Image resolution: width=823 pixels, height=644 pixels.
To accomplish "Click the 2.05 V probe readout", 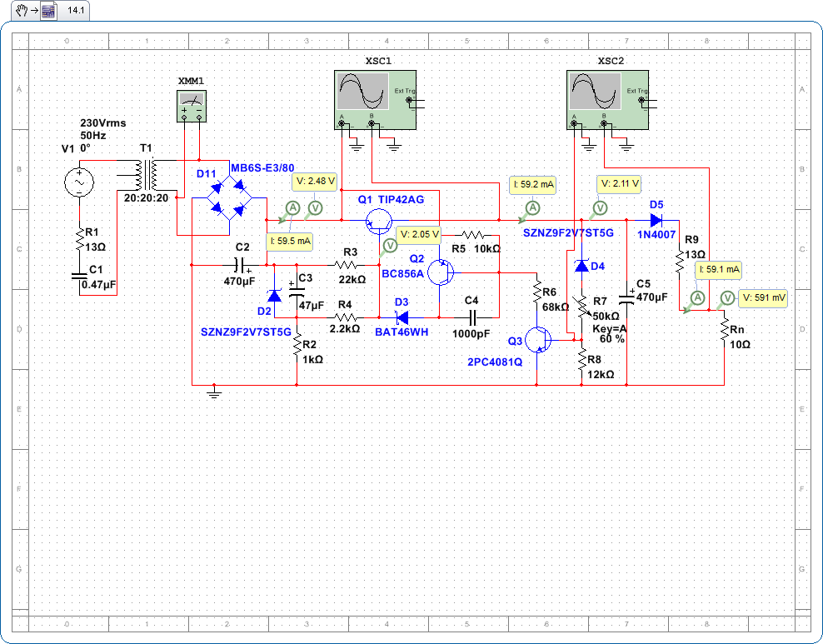I will [x=419, y=234].
